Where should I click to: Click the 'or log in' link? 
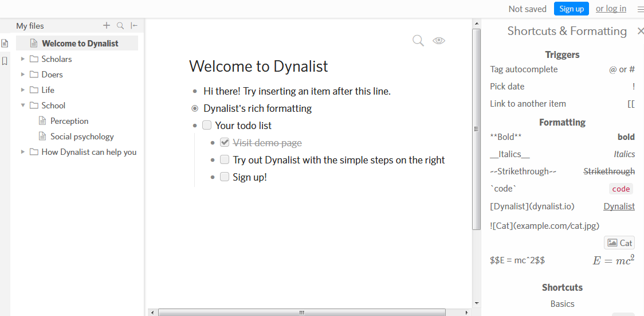[x=611, y=9]
